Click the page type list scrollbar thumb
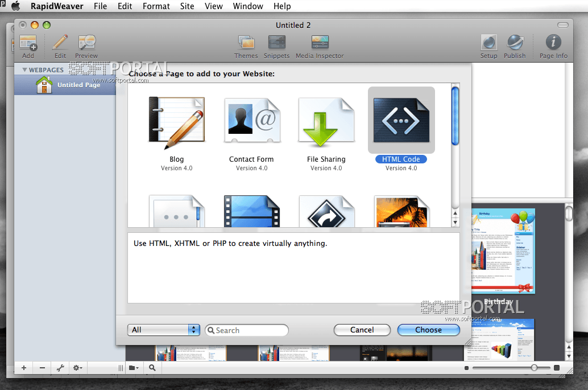The width and height of the screenshot is (588, 390). pyautogui.click(x=456, y=116)
